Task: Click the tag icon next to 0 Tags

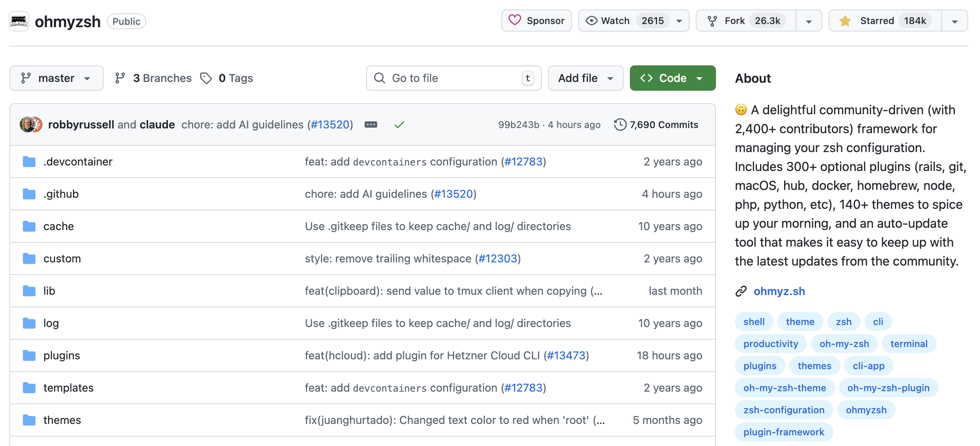Action: (206, 78)
